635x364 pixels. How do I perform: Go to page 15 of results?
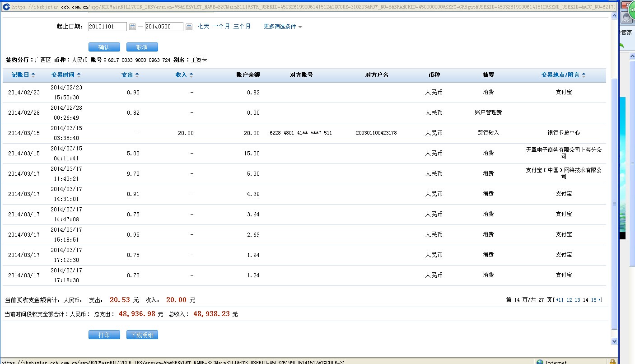click(x=593, y=300)
